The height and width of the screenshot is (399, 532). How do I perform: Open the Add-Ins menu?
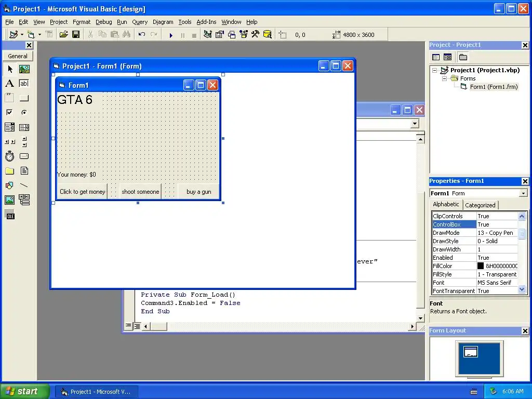click(x=206, y=22)
